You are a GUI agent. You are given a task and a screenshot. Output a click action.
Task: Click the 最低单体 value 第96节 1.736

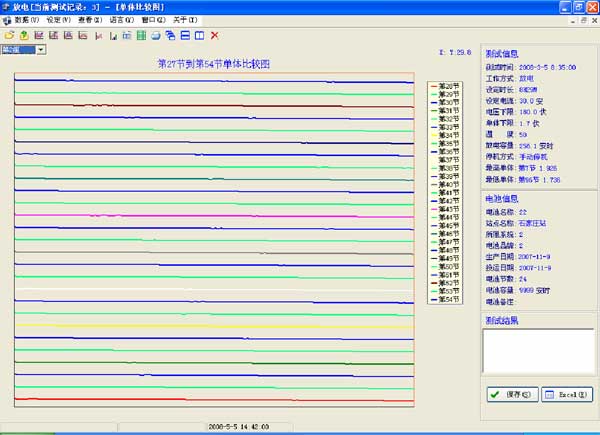540,179
